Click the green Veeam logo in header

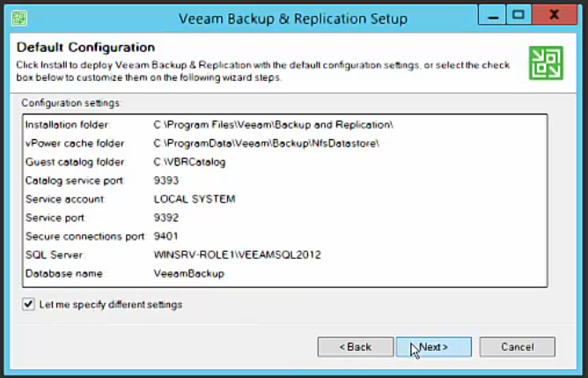pos(546,63)
